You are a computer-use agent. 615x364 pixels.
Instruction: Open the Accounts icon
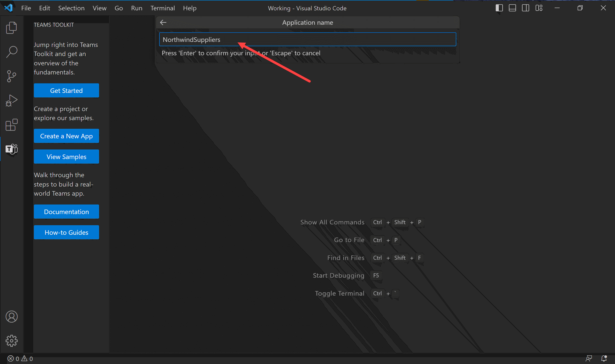(11, 317)
